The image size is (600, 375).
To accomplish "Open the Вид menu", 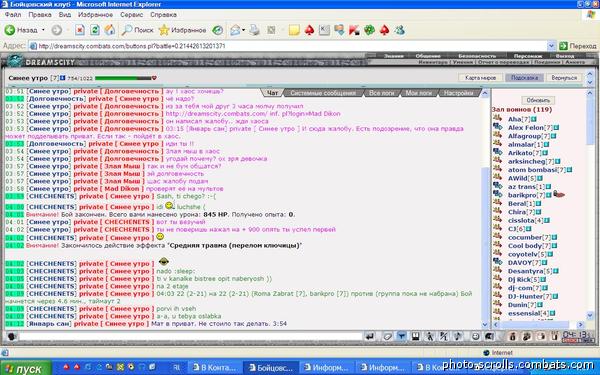I will [65, 15].
